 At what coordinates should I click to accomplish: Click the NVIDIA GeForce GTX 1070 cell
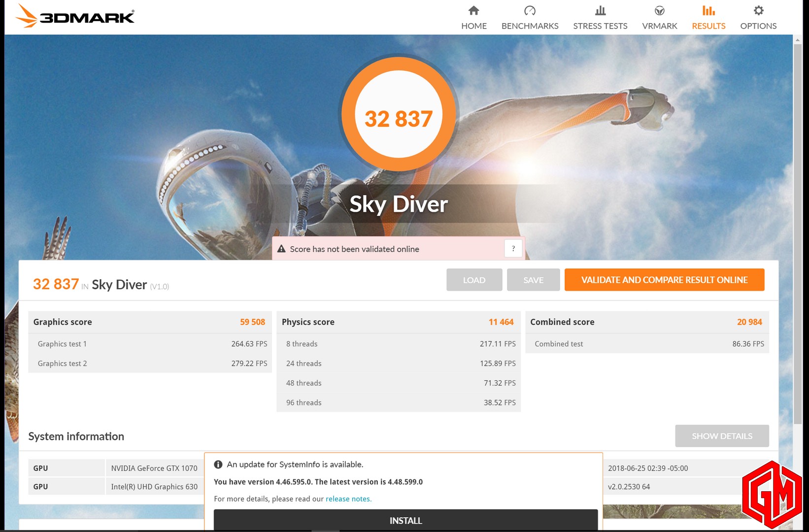pyautogui.click(x=154, y=468)
